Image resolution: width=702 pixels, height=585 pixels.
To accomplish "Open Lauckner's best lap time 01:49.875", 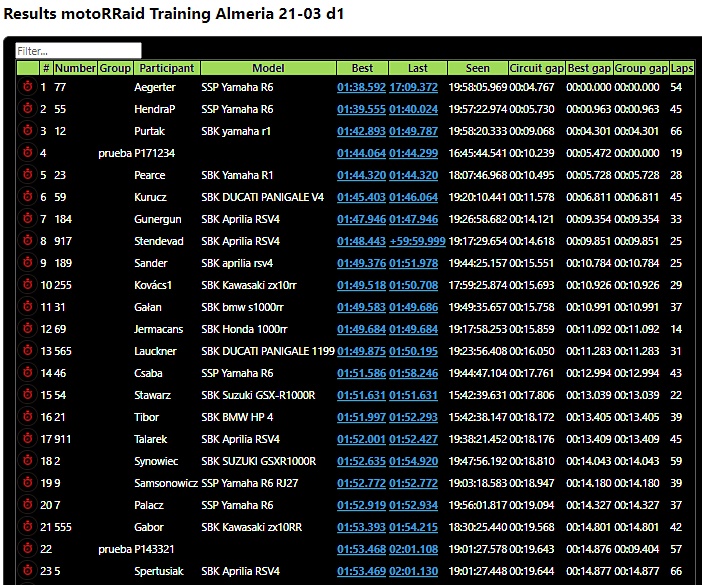I will click(361, 351).
